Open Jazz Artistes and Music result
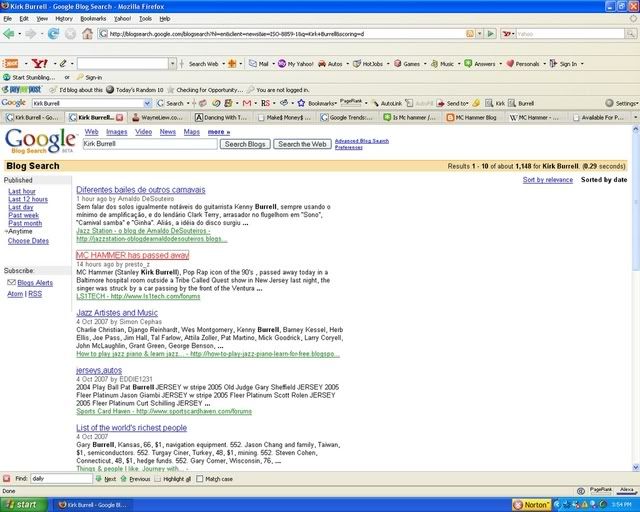This screenshot has width=640, height=512. pyautogui.click(x=117, y=313)
